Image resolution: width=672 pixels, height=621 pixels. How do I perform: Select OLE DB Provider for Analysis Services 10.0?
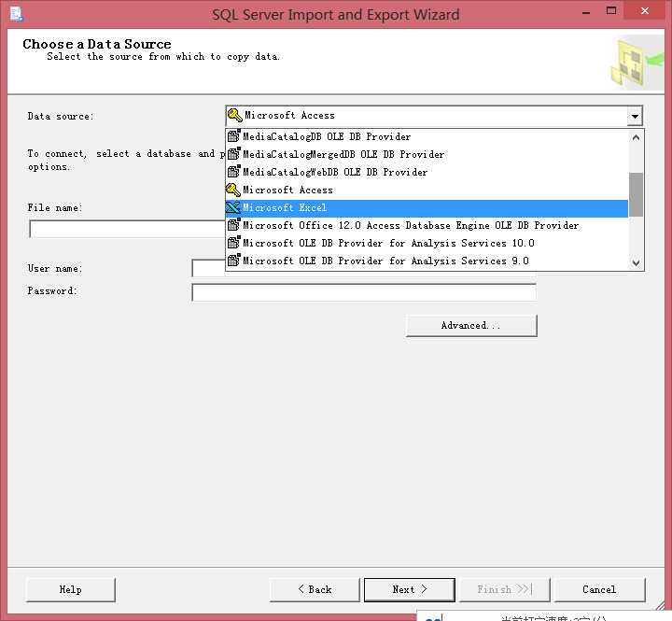(427, 243)
